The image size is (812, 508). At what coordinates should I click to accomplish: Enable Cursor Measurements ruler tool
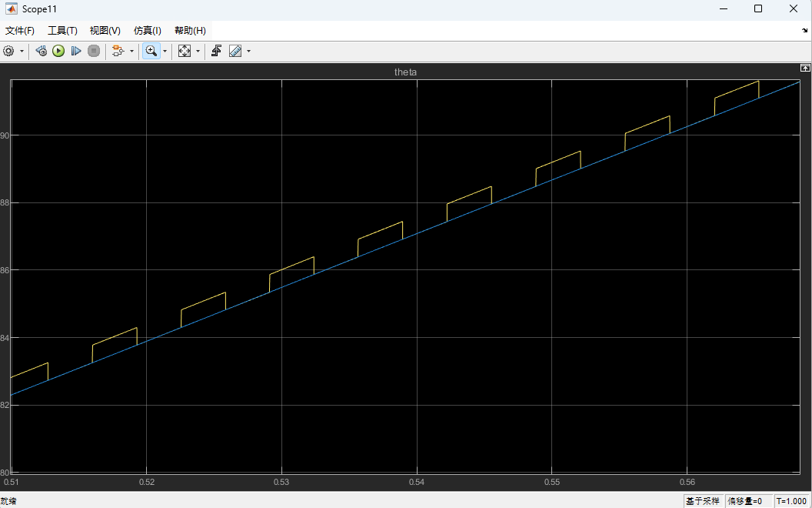[235, 51]
